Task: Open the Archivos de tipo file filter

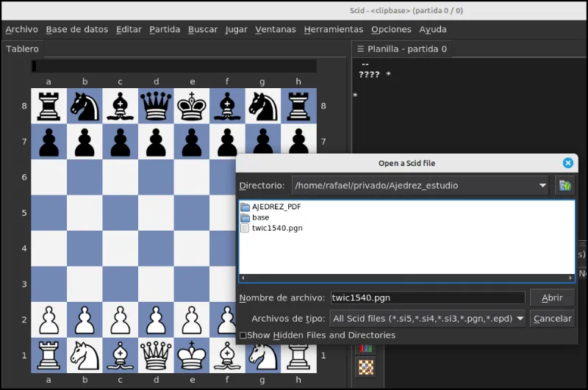Action: (x=428, y=319)
